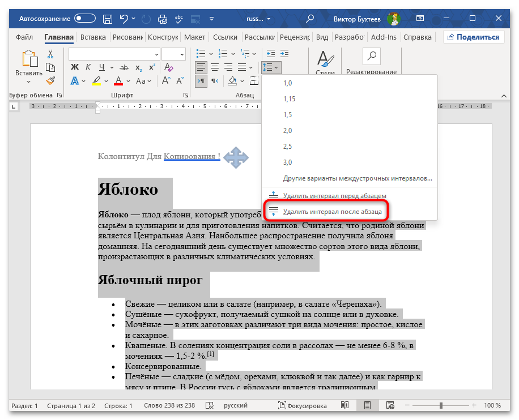Screen dimensions: 519x420
Task: Click the Undo arrow icon
Action: pyautogui.click(x=124, y=19)
